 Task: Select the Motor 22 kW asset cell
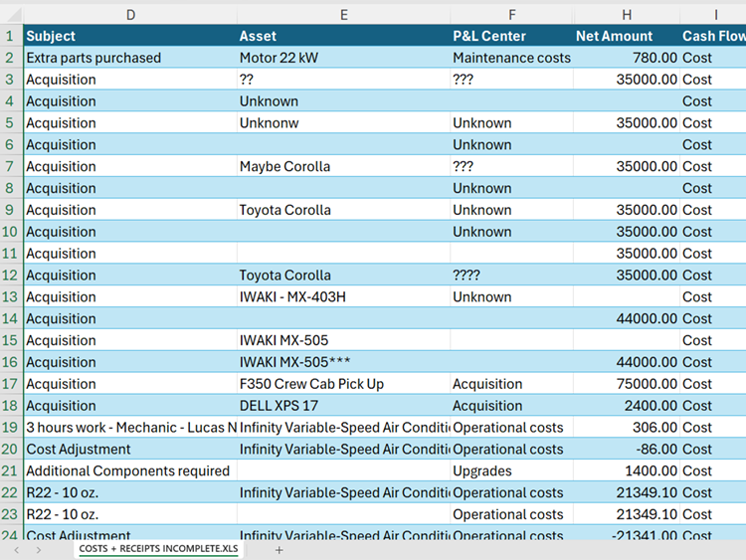click(x=343, y=58)
